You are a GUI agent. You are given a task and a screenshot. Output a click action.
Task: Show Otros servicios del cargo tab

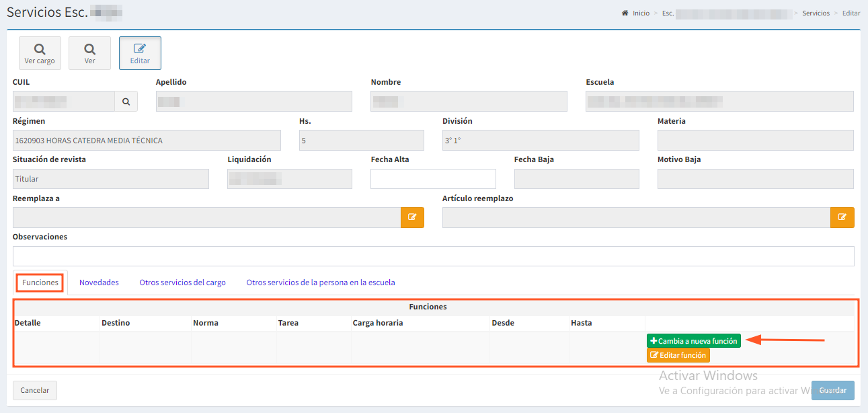182,283
